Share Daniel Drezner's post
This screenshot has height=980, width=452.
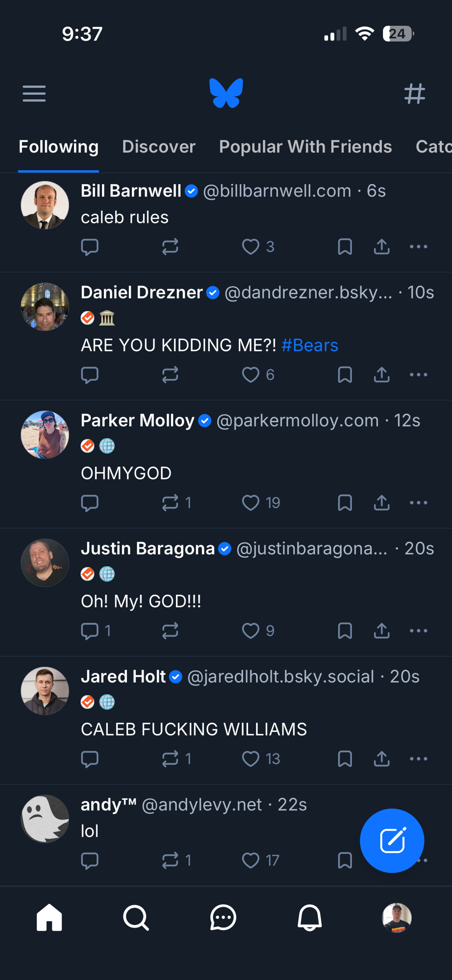[381, 375]
